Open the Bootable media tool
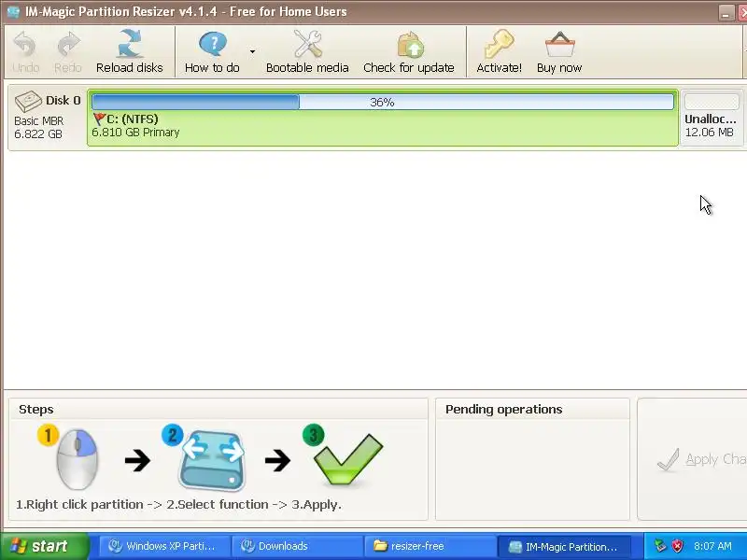747x560 pixels. (x=307, y=51)
